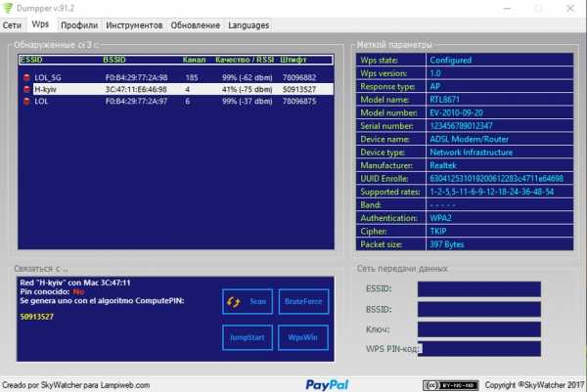Click the WpsWin button
This screenshot has height=392, width=587.
303,337
